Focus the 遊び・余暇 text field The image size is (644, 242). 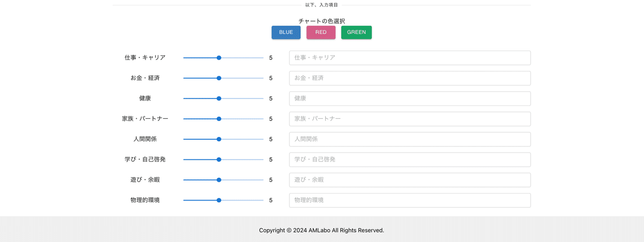click(x=410, y=180)
